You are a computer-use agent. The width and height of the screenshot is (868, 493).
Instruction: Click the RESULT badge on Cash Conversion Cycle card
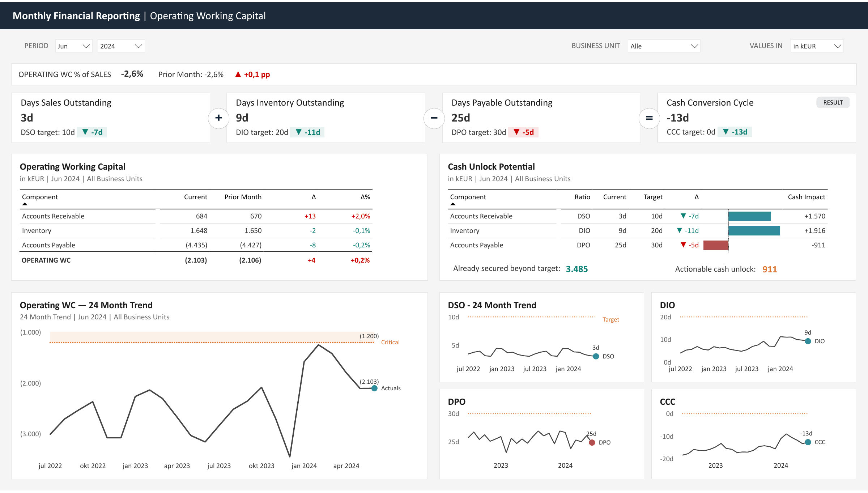coord(833,102)
